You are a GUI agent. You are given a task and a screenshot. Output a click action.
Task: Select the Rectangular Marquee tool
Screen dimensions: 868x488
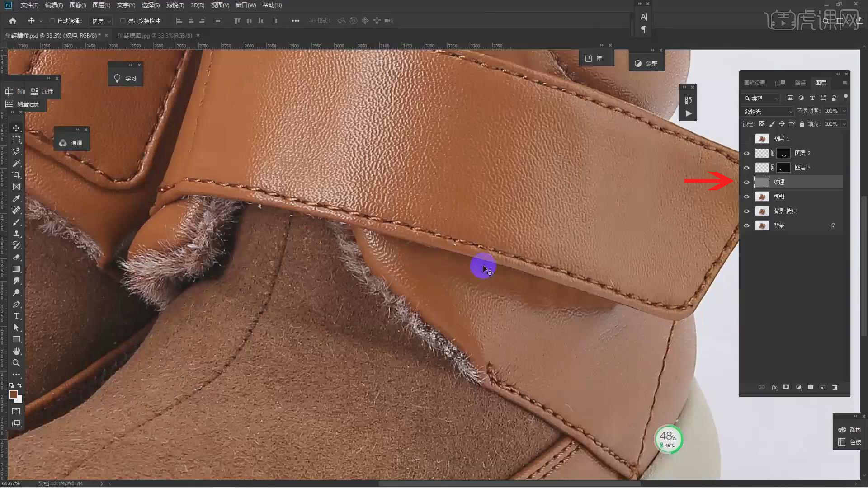16,140
